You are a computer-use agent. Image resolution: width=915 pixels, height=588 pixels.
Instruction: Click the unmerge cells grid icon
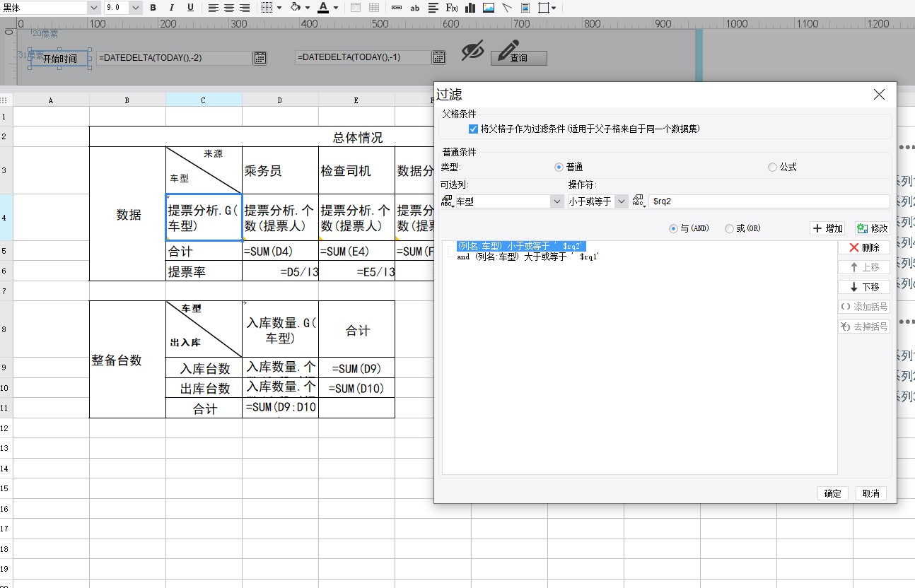point(374,8)
